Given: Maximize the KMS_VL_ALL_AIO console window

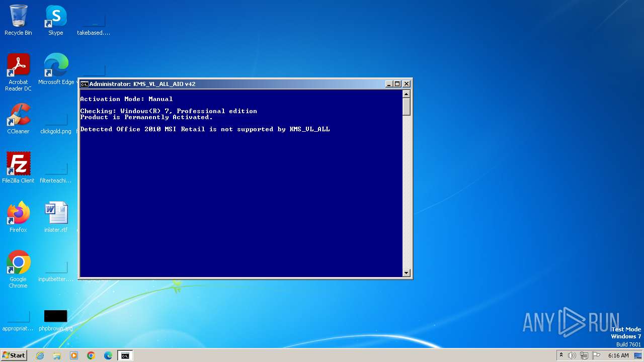Looking at the screenshot, I should (x=397, y=84).
